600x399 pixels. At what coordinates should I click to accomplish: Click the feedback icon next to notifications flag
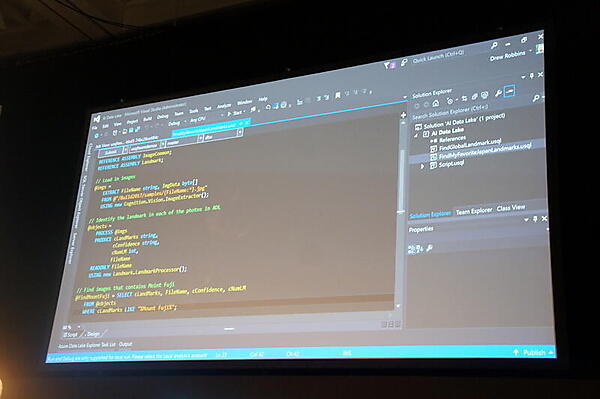pos(403,63)
